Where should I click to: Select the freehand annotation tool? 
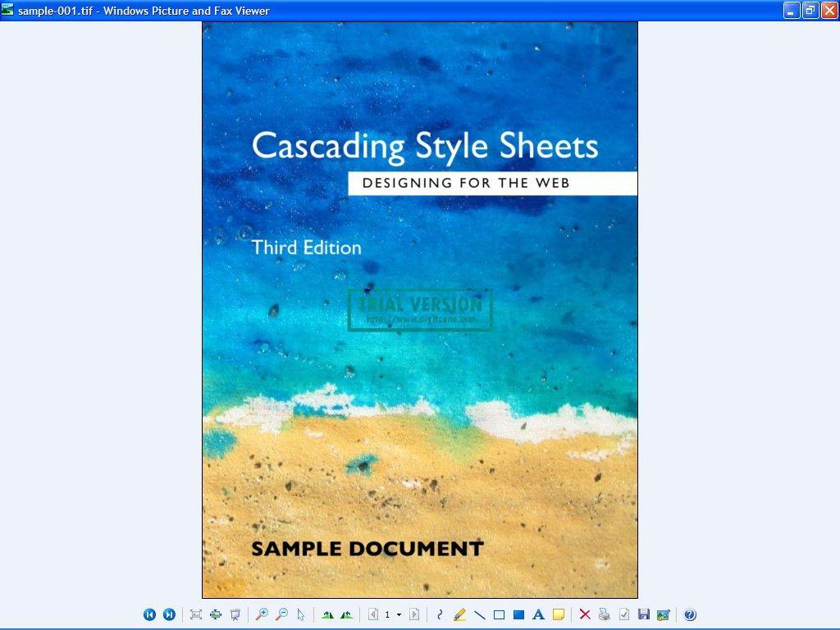(x=440, y=614)
